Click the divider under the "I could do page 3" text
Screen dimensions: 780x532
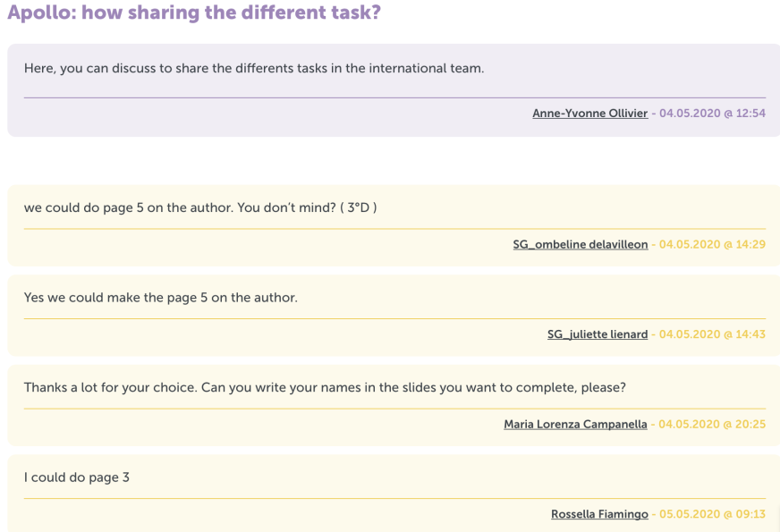point(395,498)
